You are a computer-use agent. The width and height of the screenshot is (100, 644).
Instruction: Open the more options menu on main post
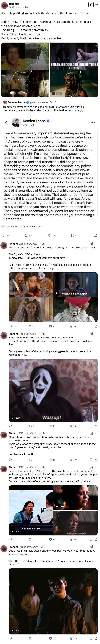tap(97, 4)
